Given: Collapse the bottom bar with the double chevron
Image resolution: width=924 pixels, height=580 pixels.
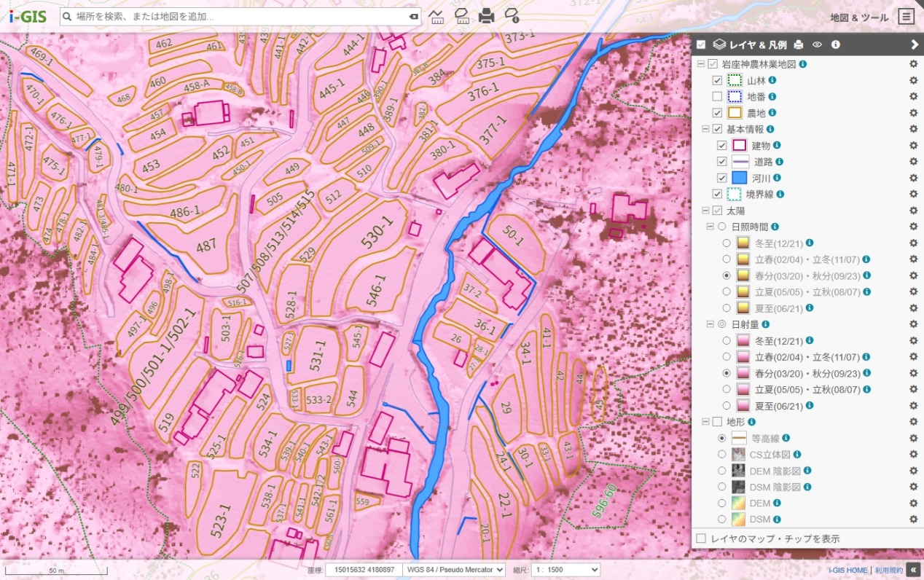Looking at the screenshot, I should tap(913, 570).
